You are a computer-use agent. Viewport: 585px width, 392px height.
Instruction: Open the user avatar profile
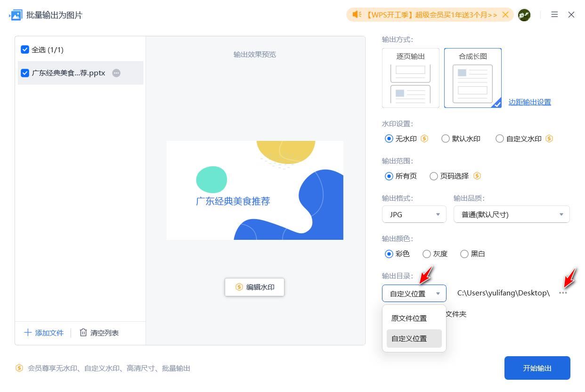pyautogui.click(x=524, y=15)
